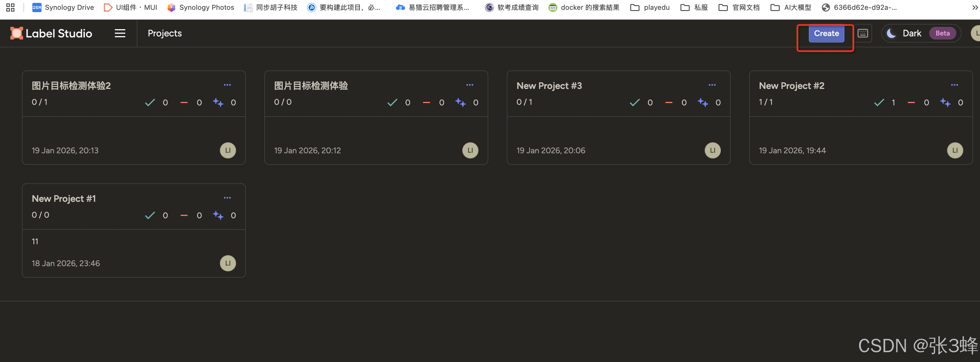Click the Projects breadcrumb link

(164, 33)
